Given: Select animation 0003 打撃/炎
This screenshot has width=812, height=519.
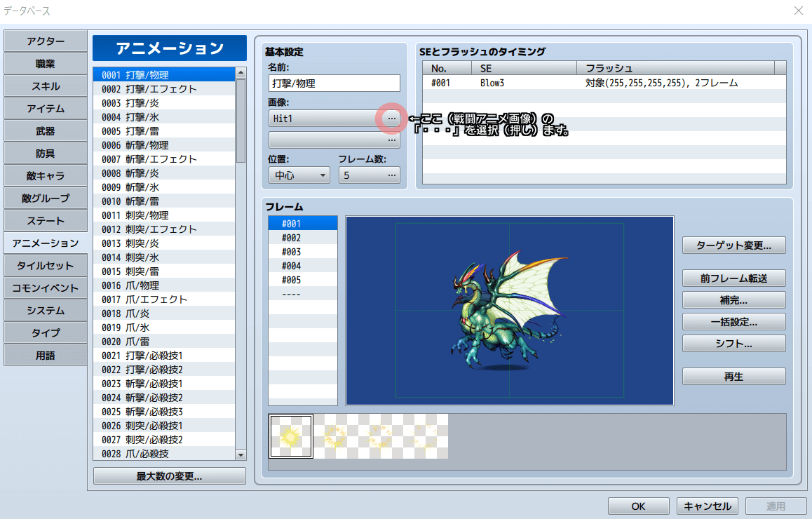Looking at the screenshot, I should [x=164, y=103].
